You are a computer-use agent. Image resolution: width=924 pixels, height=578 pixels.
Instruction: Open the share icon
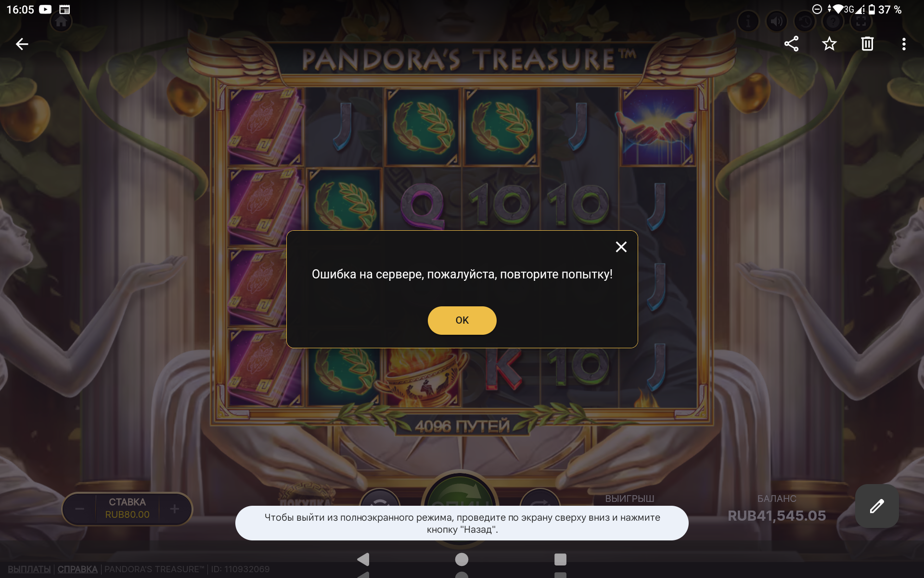(x=791, y=44)
